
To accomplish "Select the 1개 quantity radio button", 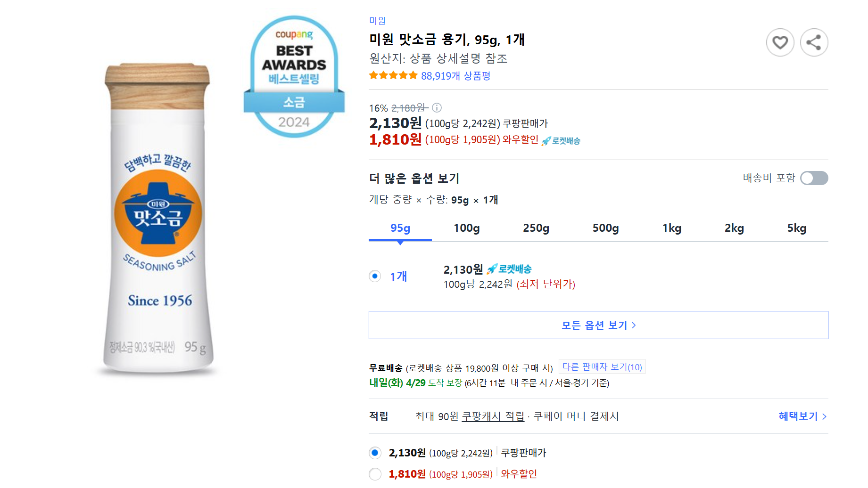I will (374, 276).
